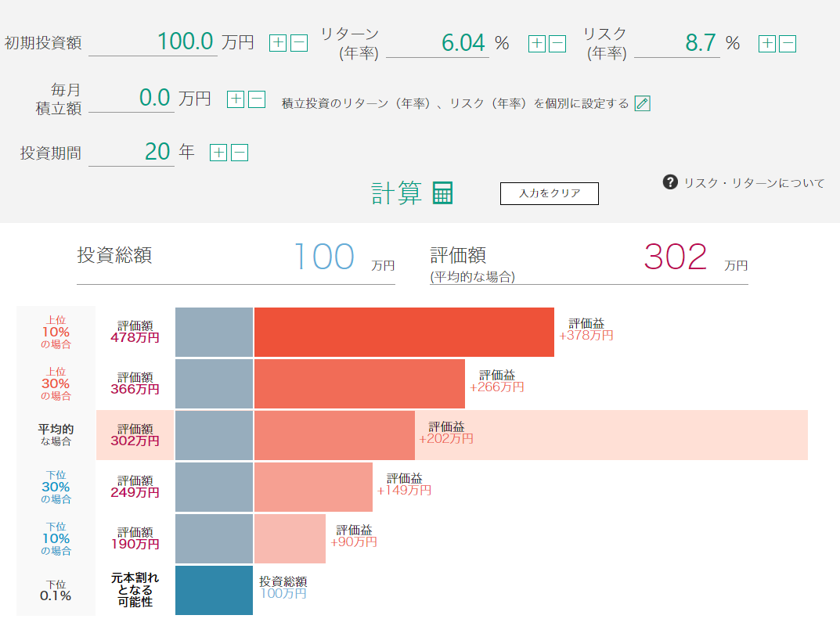Click the 投資総額 100万円 bar label
The width and height of the screenshot is (840, 626).
click(x=283, y=588)
